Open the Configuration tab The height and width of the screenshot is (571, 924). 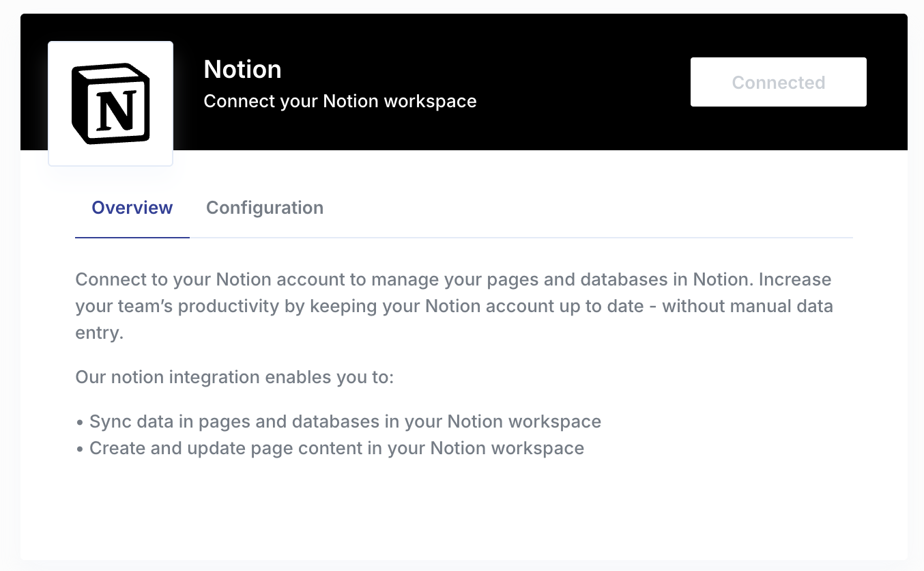(x=265, y=208)
